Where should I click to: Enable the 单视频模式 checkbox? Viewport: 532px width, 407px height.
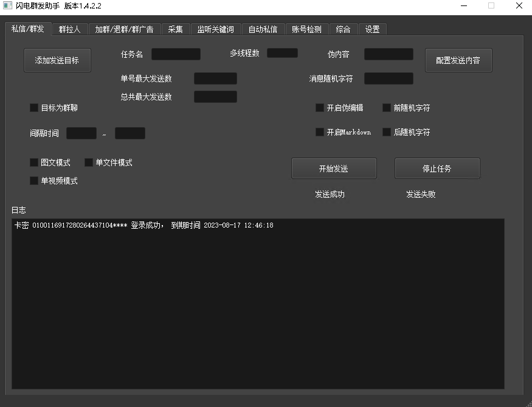pyautogui.click(x=34, y=181)
